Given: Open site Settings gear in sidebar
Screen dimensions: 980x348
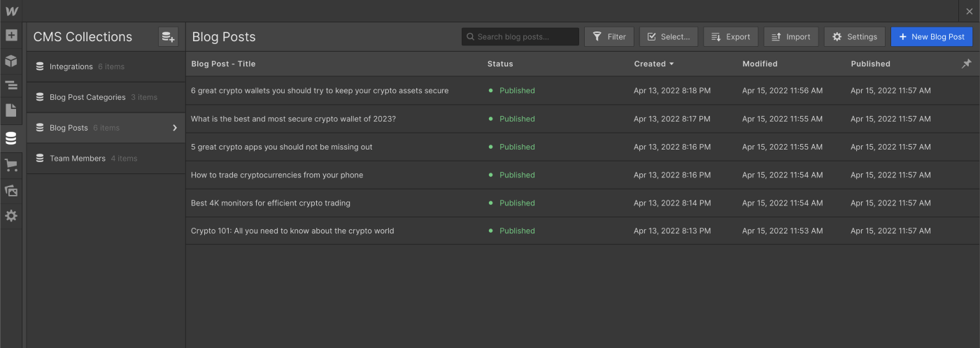Looking at the screenshot, I should pyautogui.click(x=11, y=216).
